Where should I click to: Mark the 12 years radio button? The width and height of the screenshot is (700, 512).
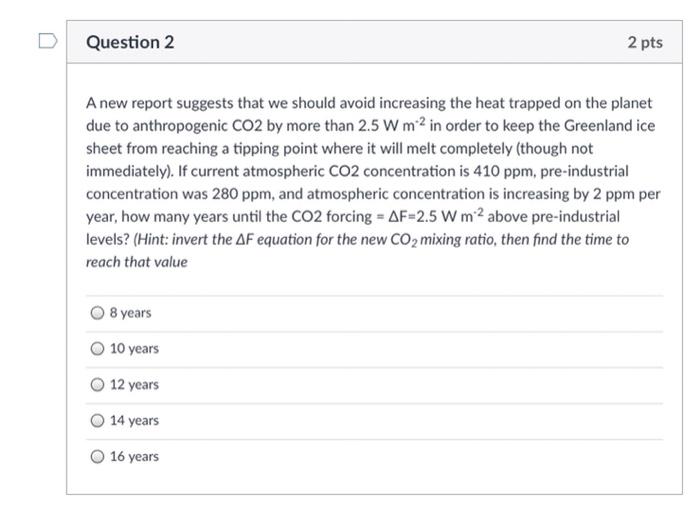[97, 384]
